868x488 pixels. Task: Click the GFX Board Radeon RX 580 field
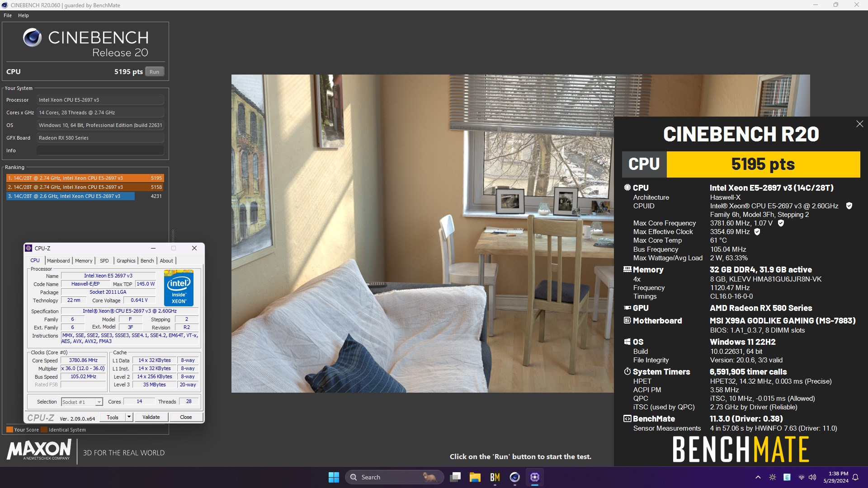tap(100, 138)
